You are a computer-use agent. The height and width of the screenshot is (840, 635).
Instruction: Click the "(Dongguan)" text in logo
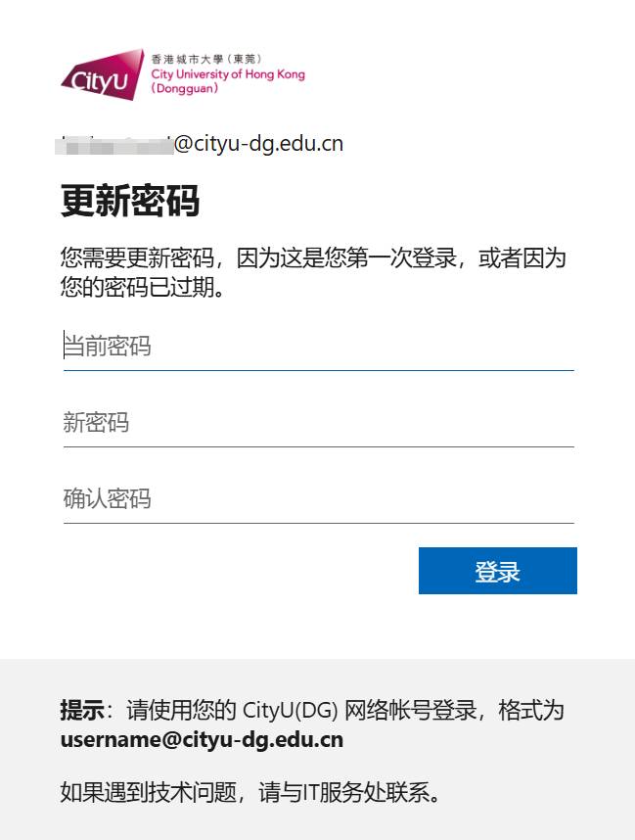pos(184,88)
